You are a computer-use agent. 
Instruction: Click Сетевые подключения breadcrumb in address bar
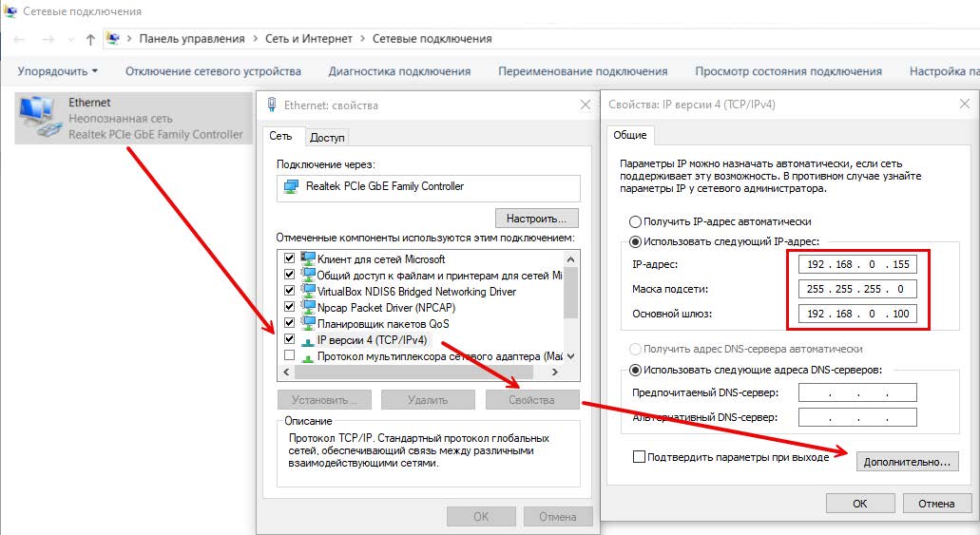pos(432,39)
